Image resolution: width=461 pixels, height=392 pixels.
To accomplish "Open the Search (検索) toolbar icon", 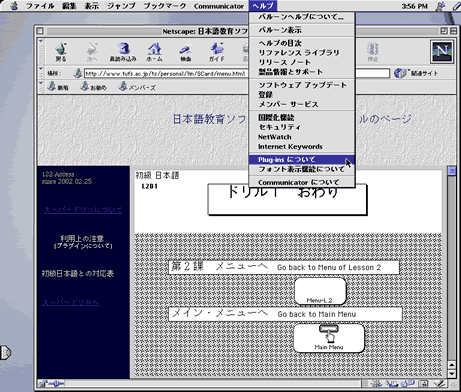I will click(x=185, y=53).
